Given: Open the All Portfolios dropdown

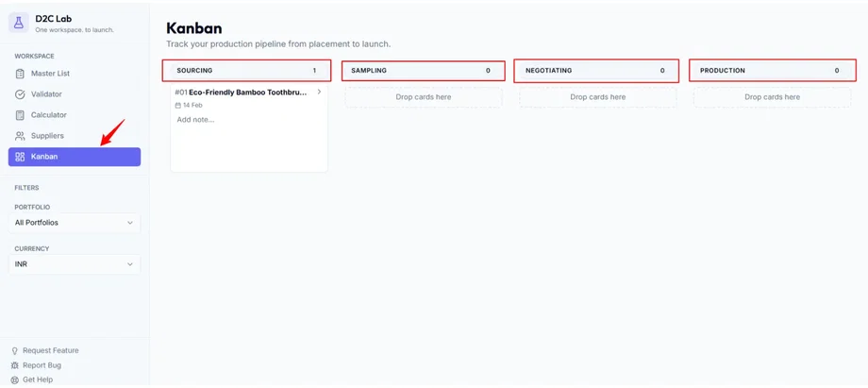Looking at the screenshot, I should click(75, 223).
